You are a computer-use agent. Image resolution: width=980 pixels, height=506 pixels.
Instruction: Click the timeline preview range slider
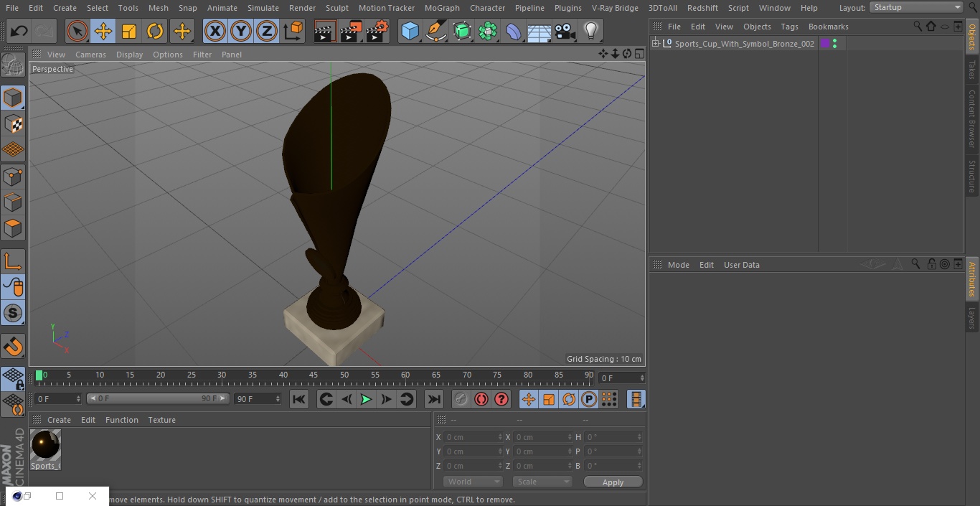(x=158, y=398)
